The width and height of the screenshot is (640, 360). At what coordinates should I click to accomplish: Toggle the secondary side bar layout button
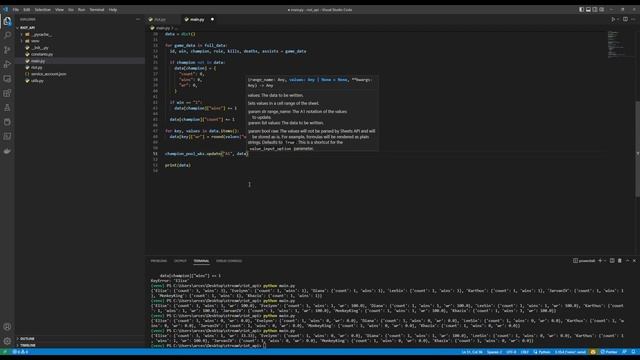(x=595, y=9)
